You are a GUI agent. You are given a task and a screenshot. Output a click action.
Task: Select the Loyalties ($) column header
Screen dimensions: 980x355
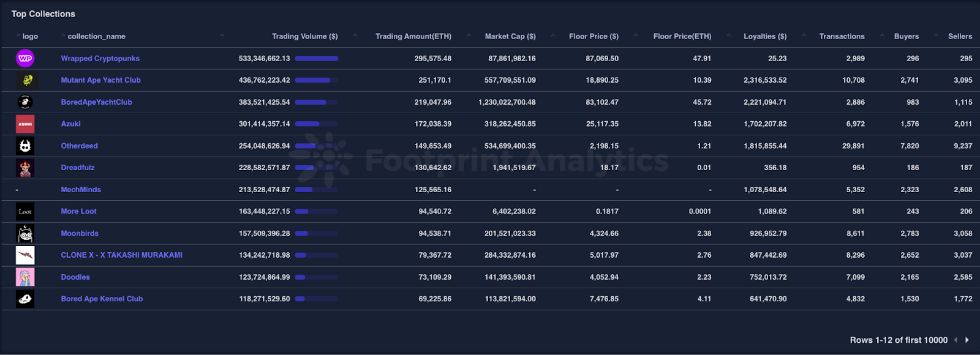point(764,36)
